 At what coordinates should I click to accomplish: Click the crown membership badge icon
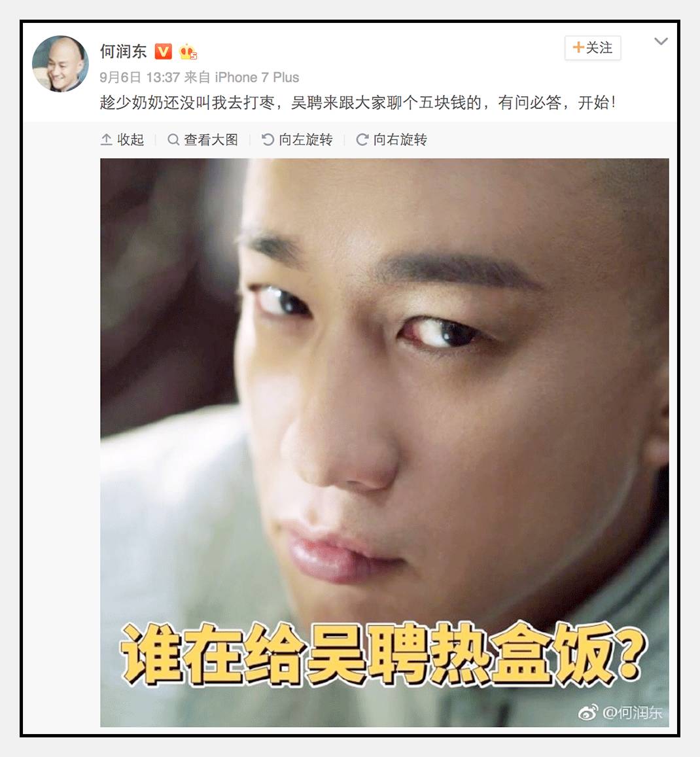click(188, 52)
